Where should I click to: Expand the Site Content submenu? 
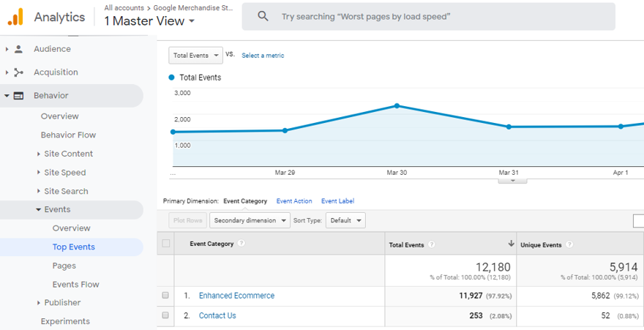(x=39, y=154)
